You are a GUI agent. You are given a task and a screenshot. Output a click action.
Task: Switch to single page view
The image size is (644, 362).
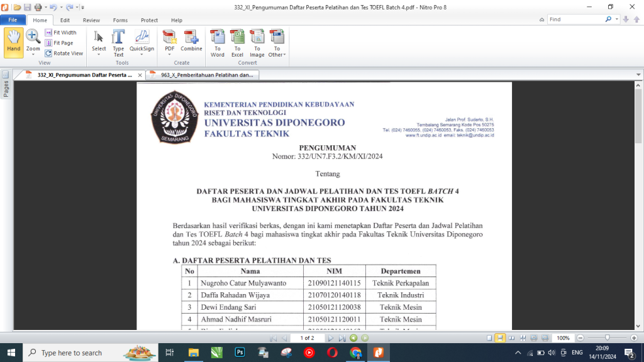tap(489, 337)
